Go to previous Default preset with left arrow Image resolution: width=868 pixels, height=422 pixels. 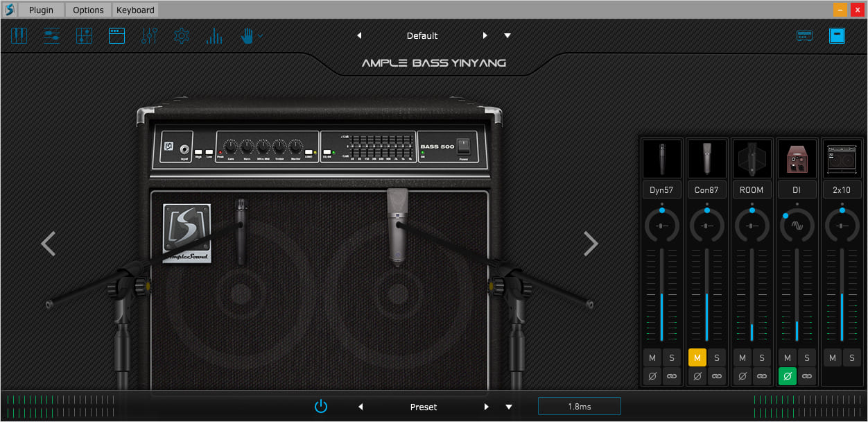coord(359,35)
